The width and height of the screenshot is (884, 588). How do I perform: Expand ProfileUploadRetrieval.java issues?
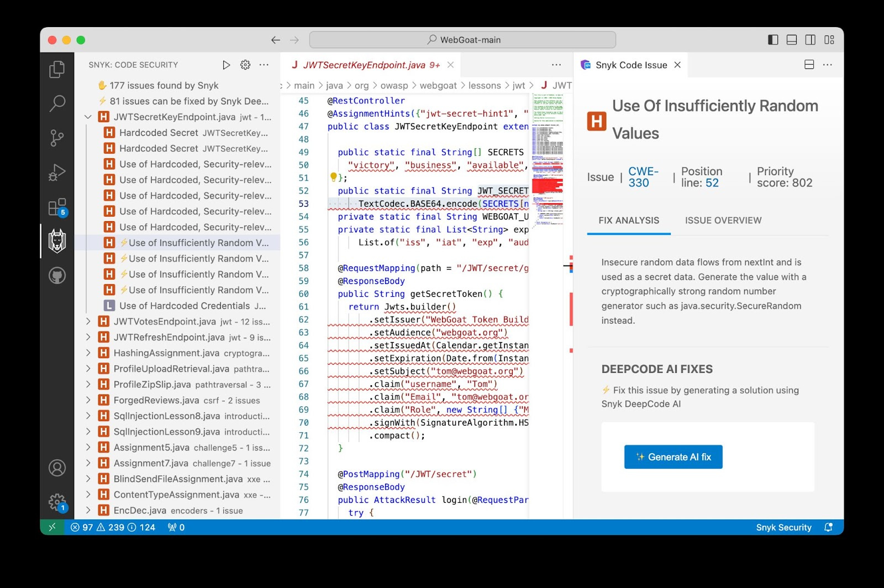point(88,369)
